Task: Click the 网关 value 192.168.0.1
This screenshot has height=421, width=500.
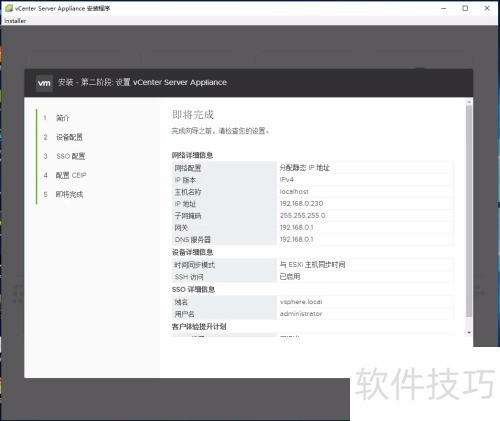Action: (x=296, y=227)
